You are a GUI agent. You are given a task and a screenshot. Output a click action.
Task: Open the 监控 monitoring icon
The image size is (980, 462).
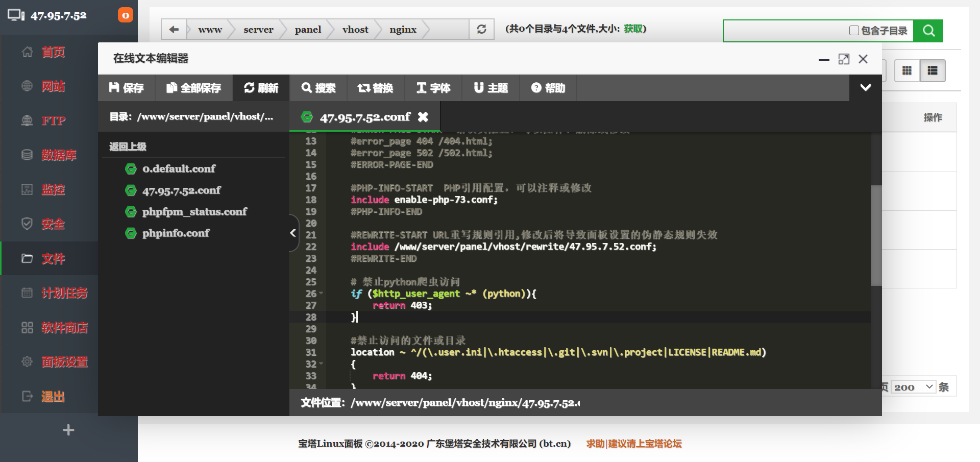point(27,189)
